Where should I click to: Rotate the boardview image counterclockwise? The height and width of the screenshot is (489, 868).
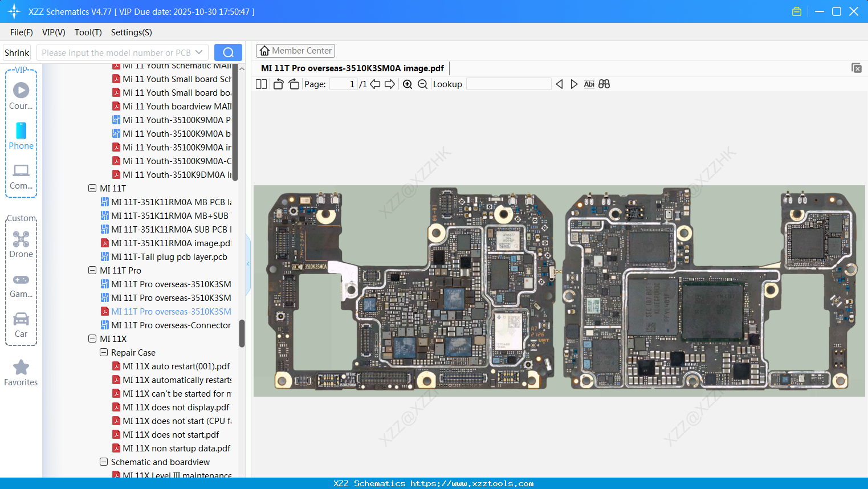tap(278, 84)
